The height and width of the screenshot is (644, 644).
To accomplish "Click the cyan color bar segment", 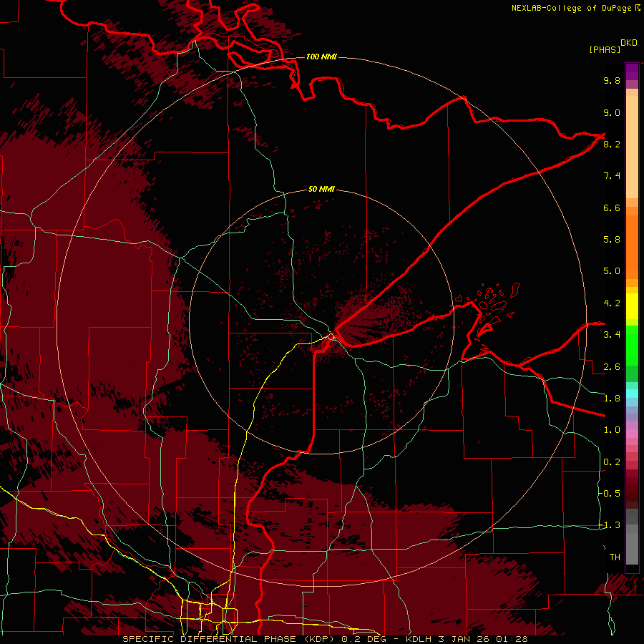I will [x=632, y=394].
